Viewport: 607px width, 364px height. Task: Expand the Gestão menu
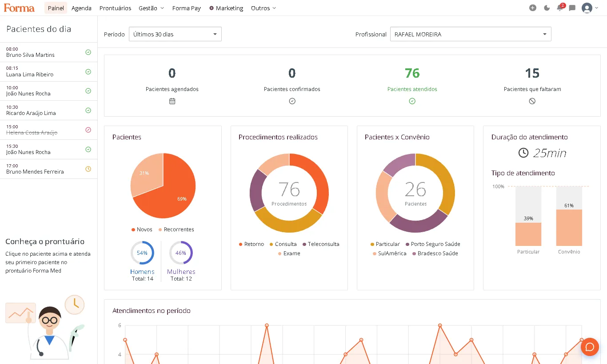pos(151,8)
